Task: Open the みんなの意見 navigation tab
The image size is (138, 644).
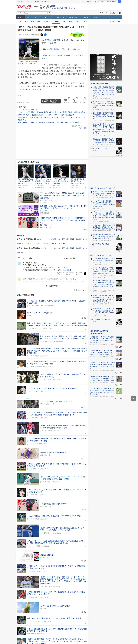Action: click(73, 17)
